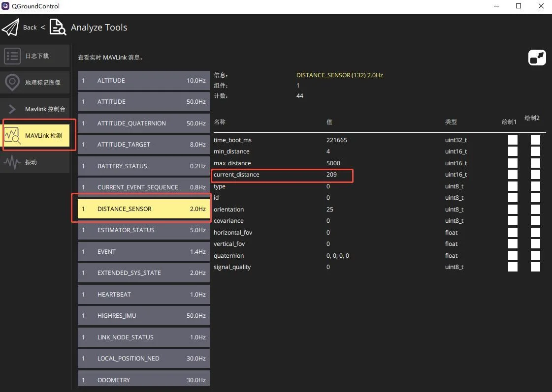Click the max_distance value 5000

pyautogui.click(x=333, y=163)
